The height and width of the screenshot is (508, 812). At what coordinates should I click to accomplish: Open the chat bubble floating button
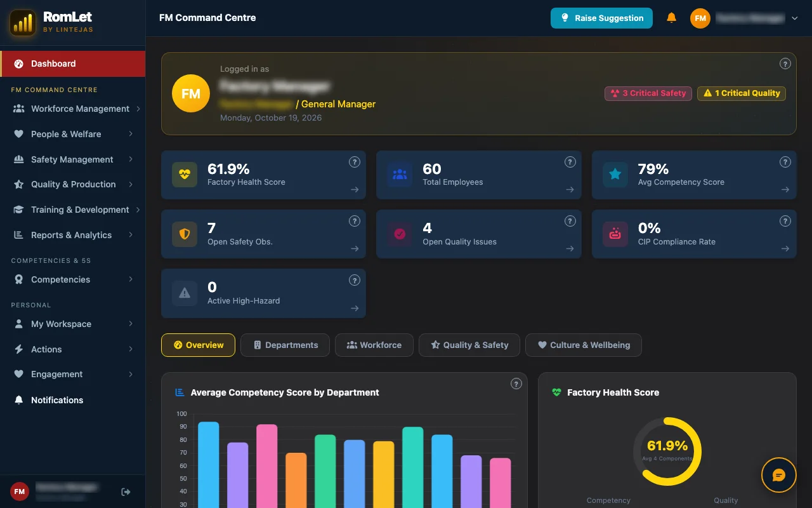(x=778, y=475)
